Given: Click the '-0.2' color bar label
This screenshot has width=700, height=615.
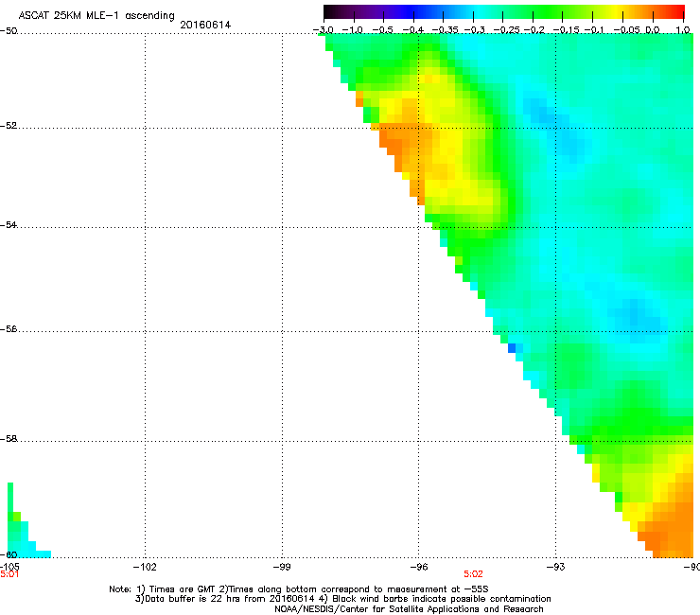Looking at the screenshot, I should [534, 29].
